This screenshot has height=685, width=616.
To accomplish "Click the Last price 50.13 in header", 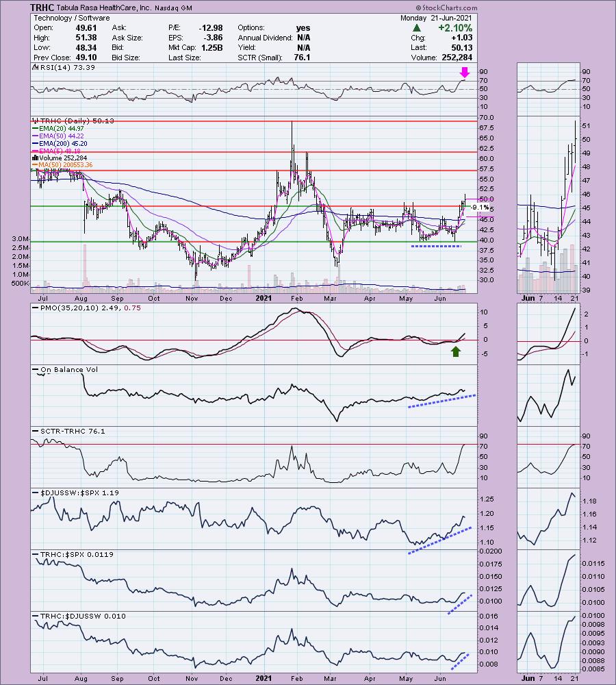I will pyautogui.click(x=461, y=48).
